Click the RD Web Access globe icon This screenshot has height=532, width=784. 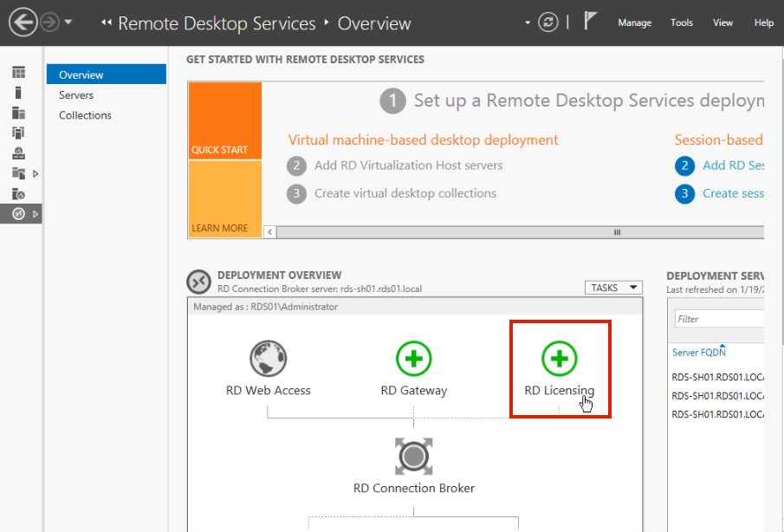coord(268,358)
